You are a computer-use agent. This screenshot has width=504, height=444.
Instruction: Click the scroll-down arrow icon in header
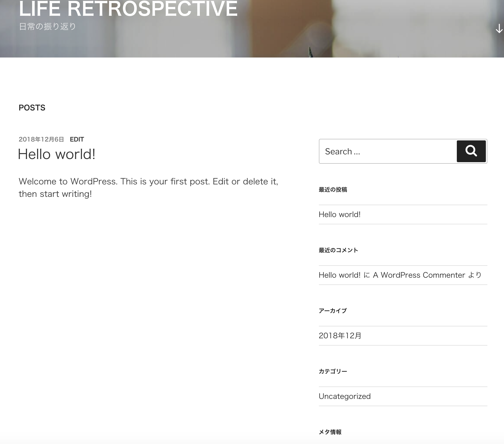point(499,28)
